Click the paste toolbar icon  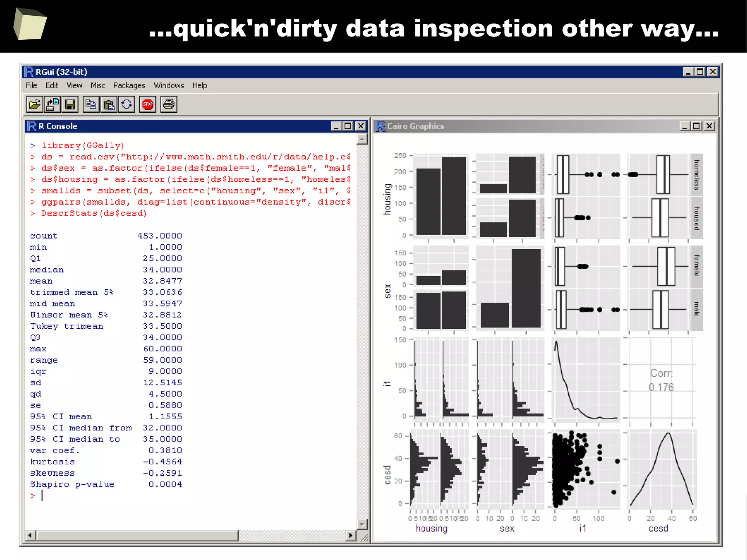pyautogui.click(x=109, y=104)
